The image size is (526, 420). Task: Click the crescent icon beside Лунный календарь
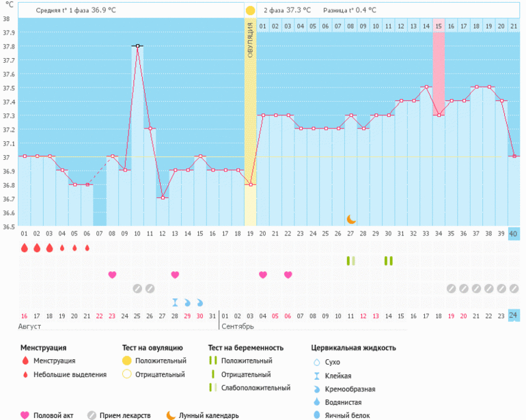click(x=171, y=415)
